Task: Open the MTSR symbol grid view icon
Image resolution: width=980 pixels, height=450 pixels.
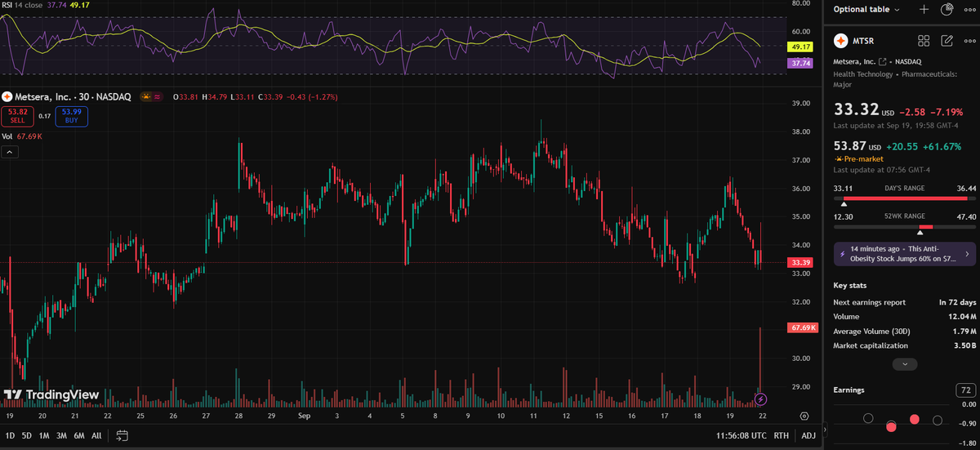Action: point(924,40)
